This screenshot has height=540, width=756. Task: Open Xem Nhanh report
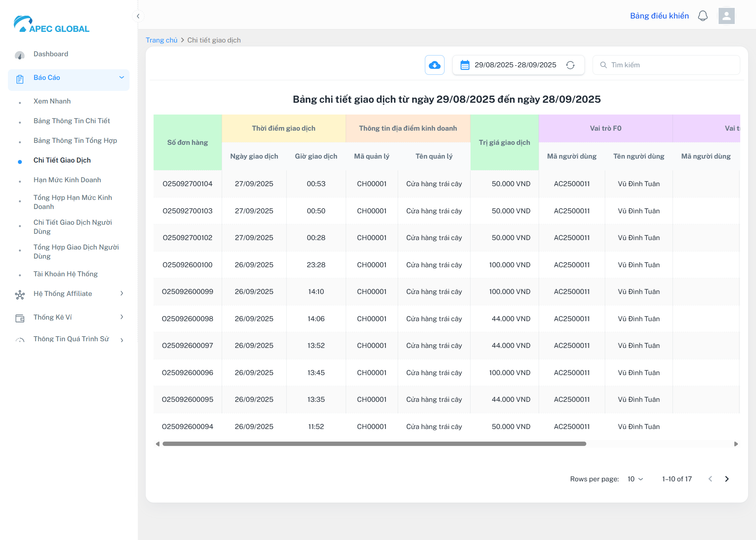(52, 101)
